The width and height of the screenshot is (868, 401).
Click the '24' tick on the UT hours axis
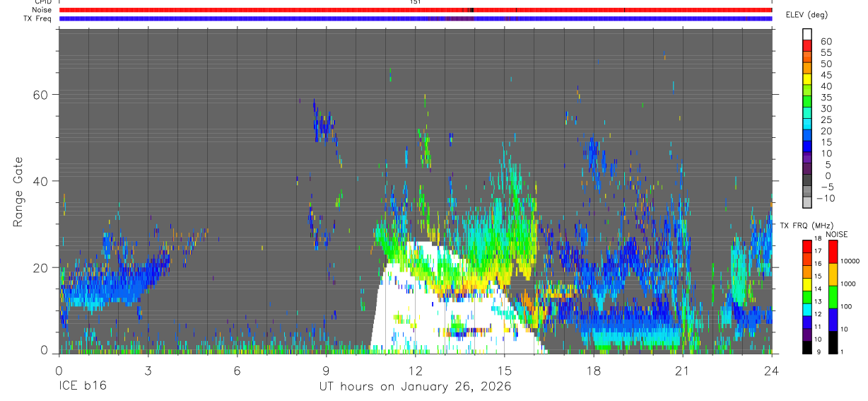pyautogui.click(x=772, y=370)
